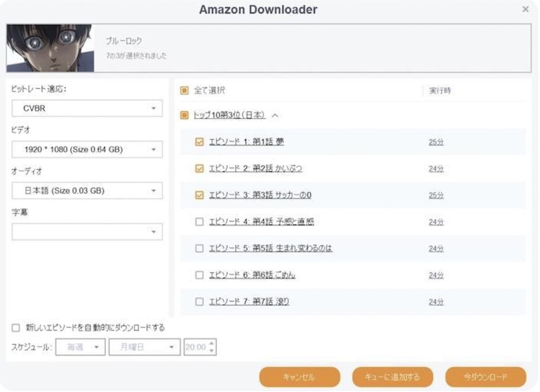This screenshot has width=540, height=392.
Task: Click the ブルーロック cover thumbnail
Action: (x=50, y=48)
